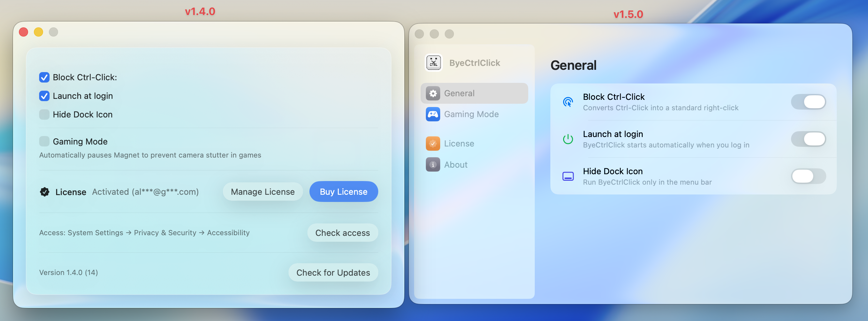Click the blue Buy License button
The image size is (868, 321).
point(343,192)
